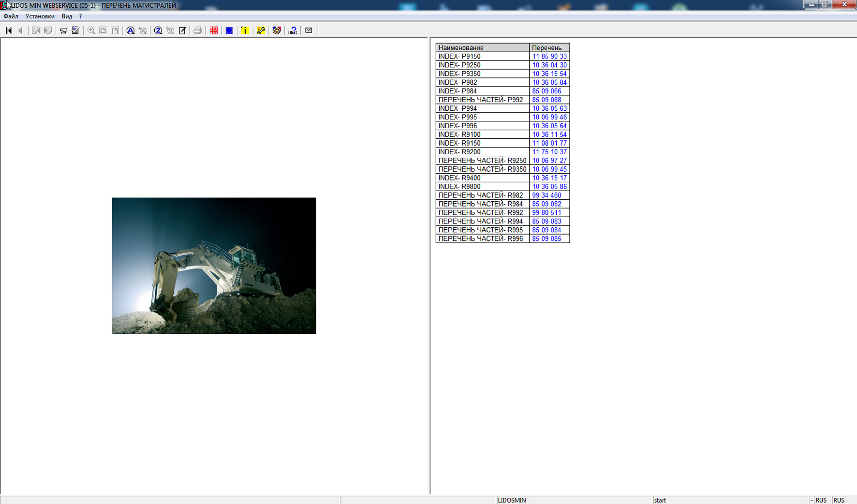The height and width of the screenshot is (504, 857).
Task: Open the Файл menu
Action: (11, 16)
